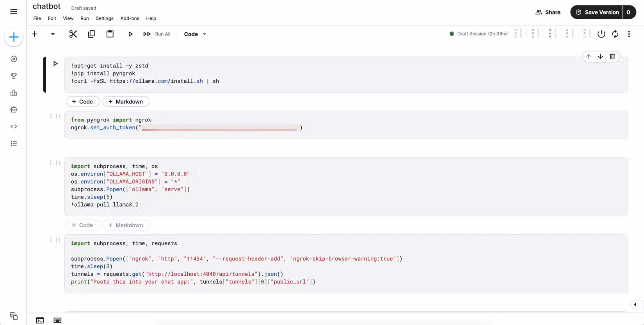Open the stacked pages icon at sidebar bottom
Viewport: 644px width, 325px height.
(14, 316)
